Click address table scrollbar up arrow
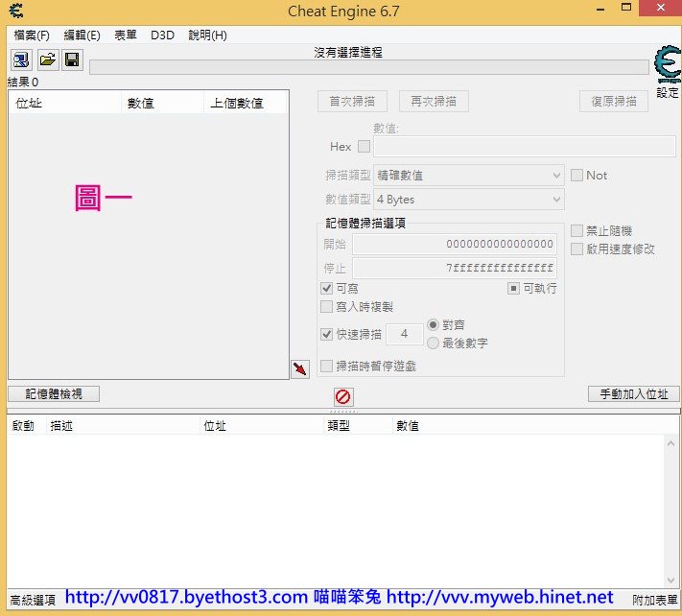 click(670, 443)
